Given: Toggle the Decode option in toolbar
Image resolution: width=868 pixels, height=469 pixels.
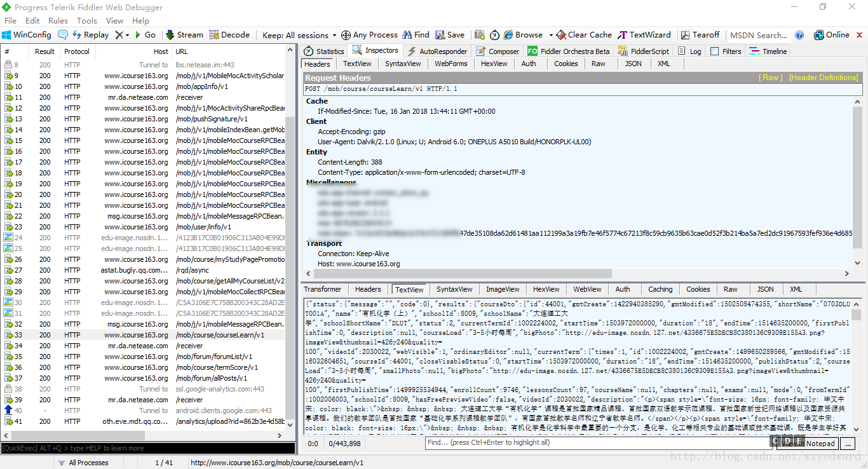Looking at the screenshot, I should coord(229,35).
